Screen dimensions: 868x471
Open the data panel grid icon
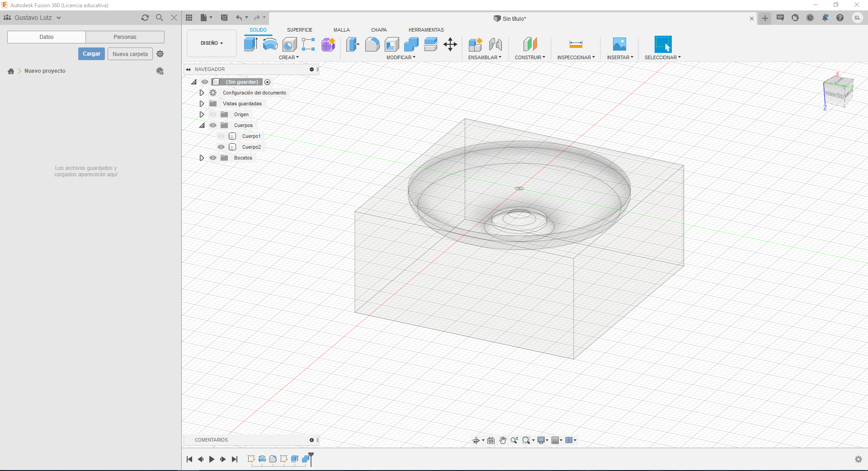(189, 18)
